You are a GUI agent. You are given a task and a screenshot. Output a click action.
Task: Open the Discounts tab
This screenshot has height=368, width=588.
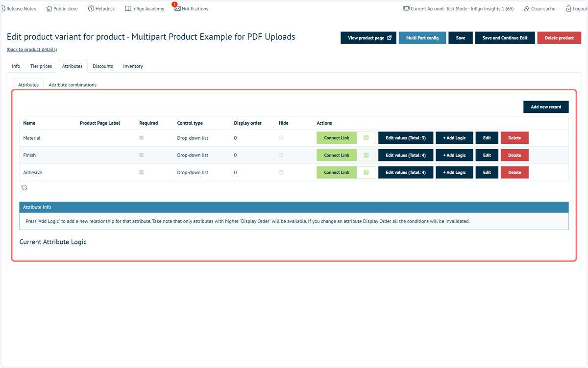click(x=103, y=66)
